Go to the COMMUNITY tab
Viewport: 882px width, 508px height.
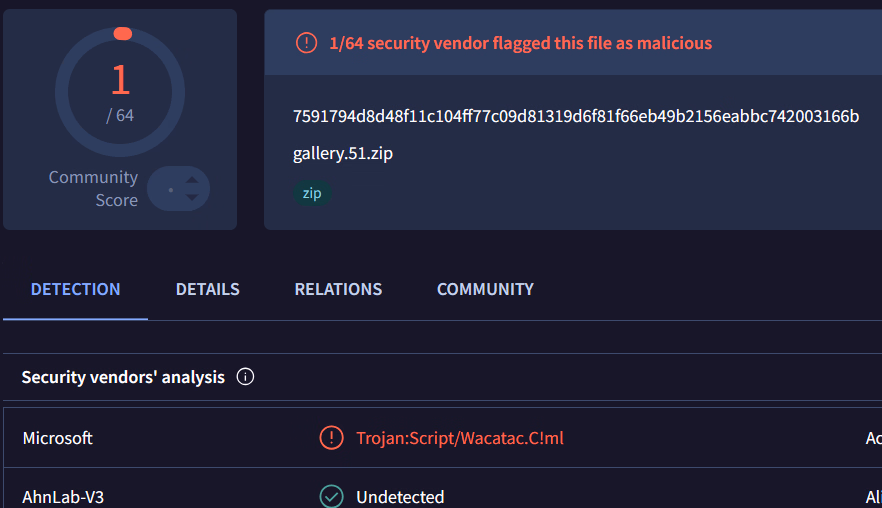click(485, 289)
